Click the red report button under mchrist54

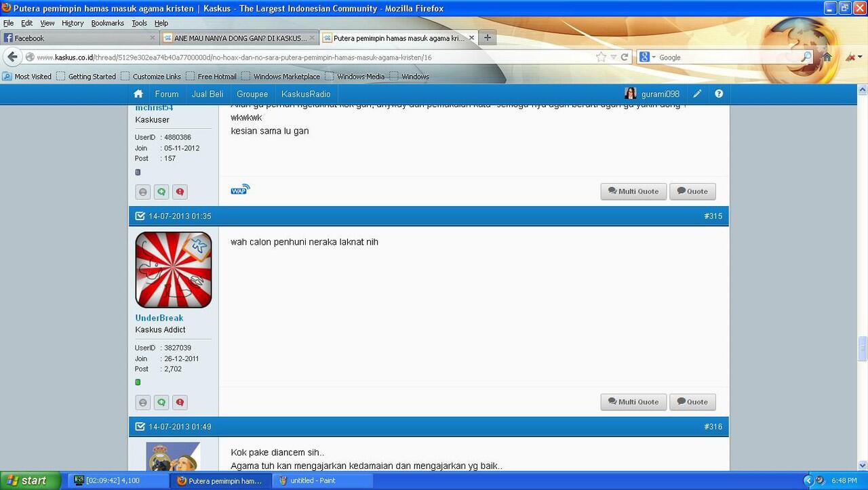pos(180,192)
